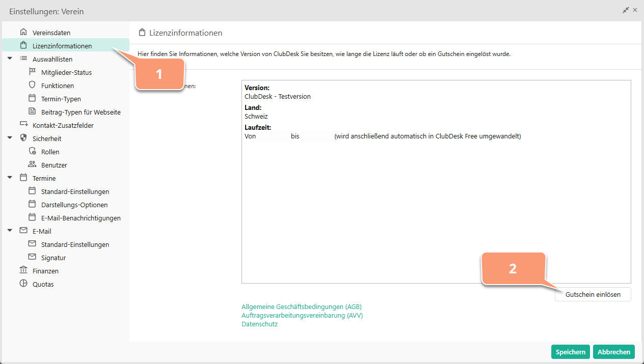Click the Termin-Typen calendar icon
Screen dimensions: 644x364
[32, 98]
